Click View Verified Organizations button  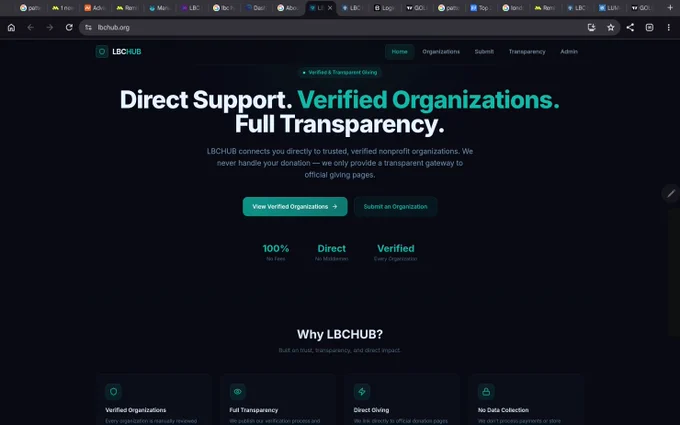pyautogui.click(x=295, y=206)
